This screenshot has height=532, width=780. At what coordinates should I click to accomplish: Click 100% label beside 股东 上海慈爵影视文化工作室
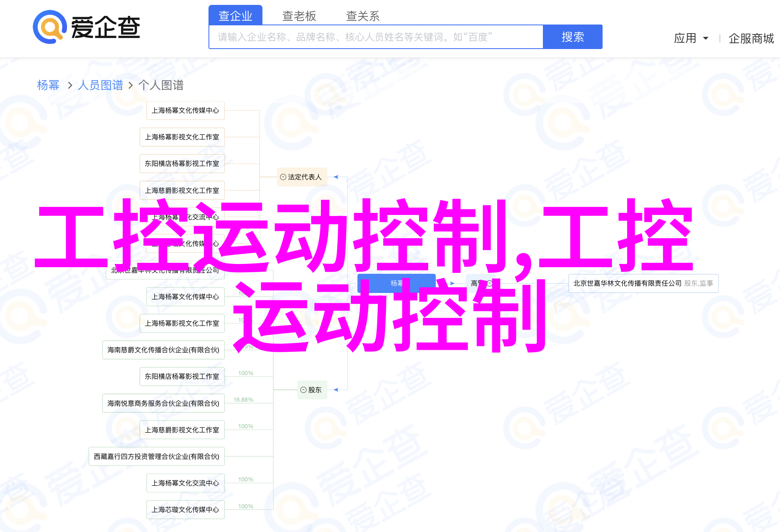tap(246, 426)
